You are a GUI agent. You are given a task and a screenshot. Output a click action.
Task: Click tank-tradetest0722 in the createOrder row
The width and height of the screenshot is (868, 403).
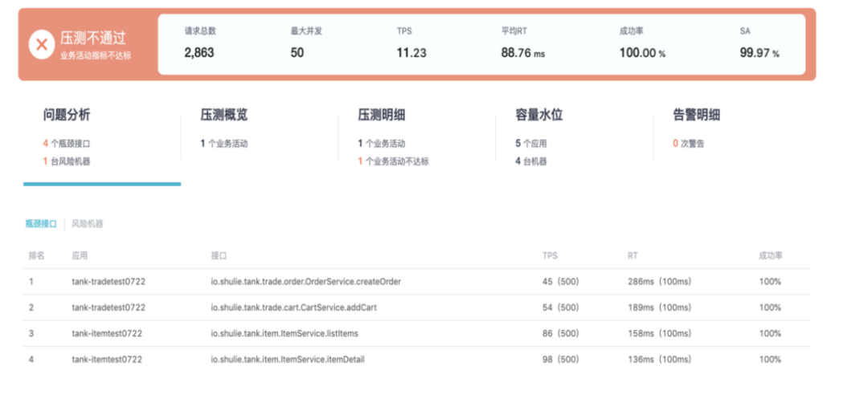108,282
